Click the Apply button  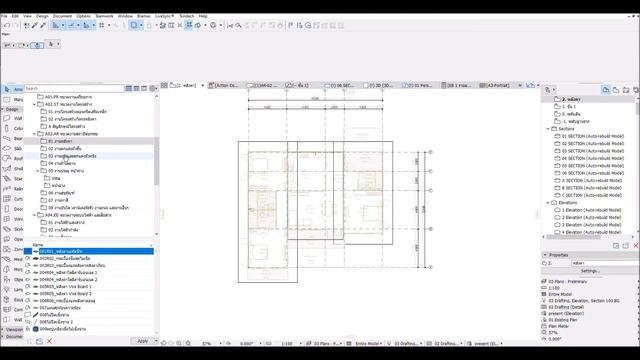(142, 341)
